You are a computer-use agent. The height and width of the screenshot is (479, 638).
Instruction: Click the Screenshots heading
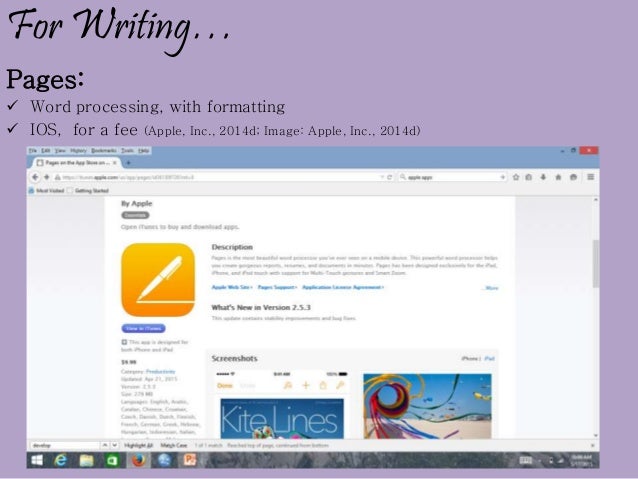[234, 359]
